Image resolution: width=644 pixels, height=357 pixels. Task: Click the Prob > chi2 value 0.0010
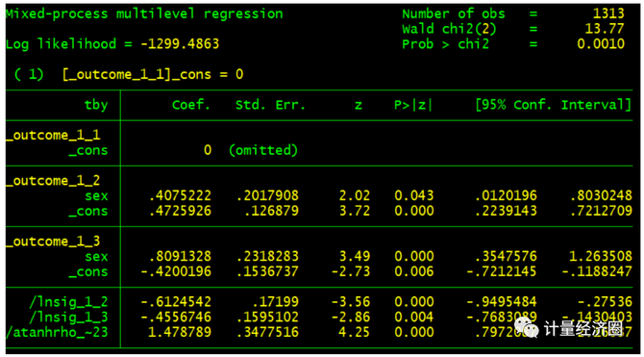601,44
